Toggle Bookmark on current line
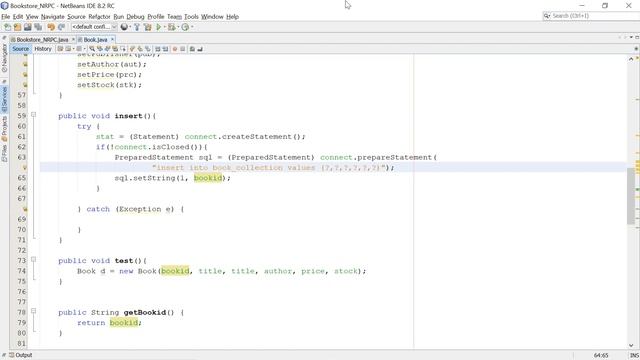Viewport: 640px width, 360px height. (147, 49)
